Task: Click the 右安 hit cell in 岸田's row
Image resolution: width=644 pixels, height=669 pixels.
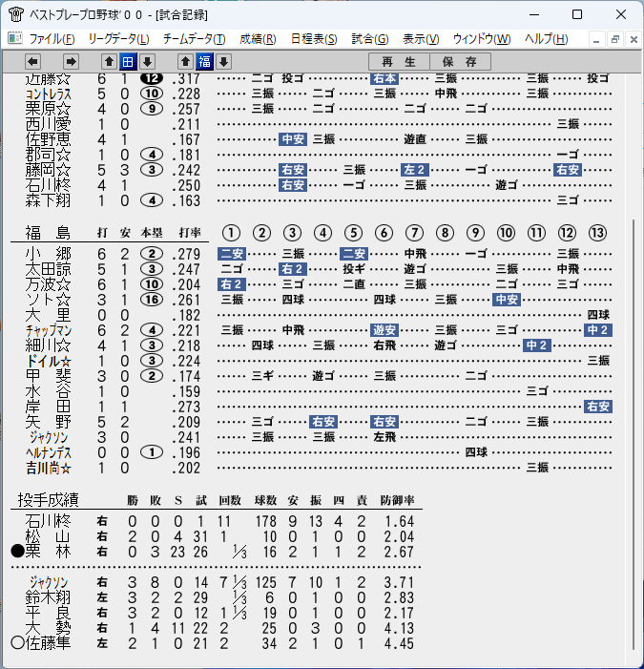Action: pyautogui.click(x=598, y=407)
